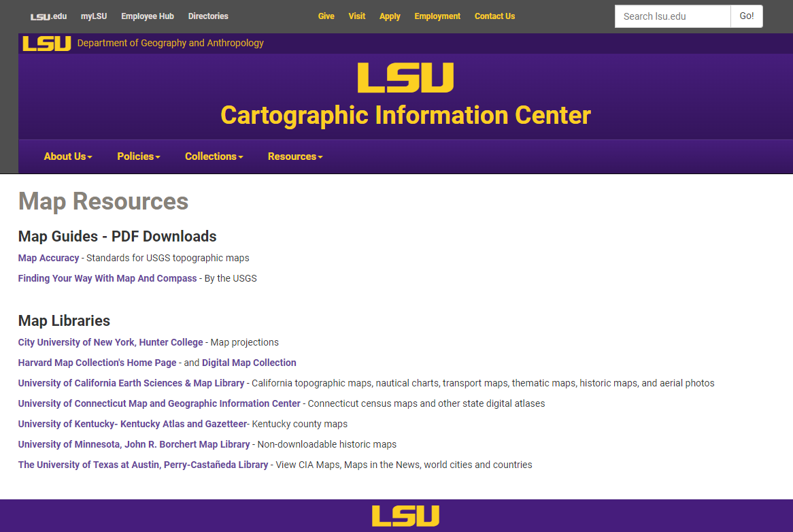
Task: Open University of Minnesota Borchert Map Library link
Action: 134,444
